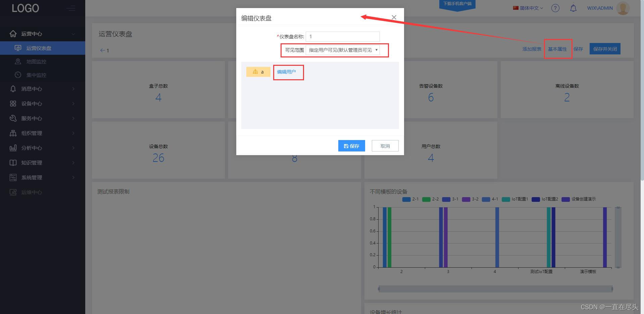The height and width of the screenshot is (314, 644).
Task: Open the 消息中心 menu item
Action: point(43,89)
